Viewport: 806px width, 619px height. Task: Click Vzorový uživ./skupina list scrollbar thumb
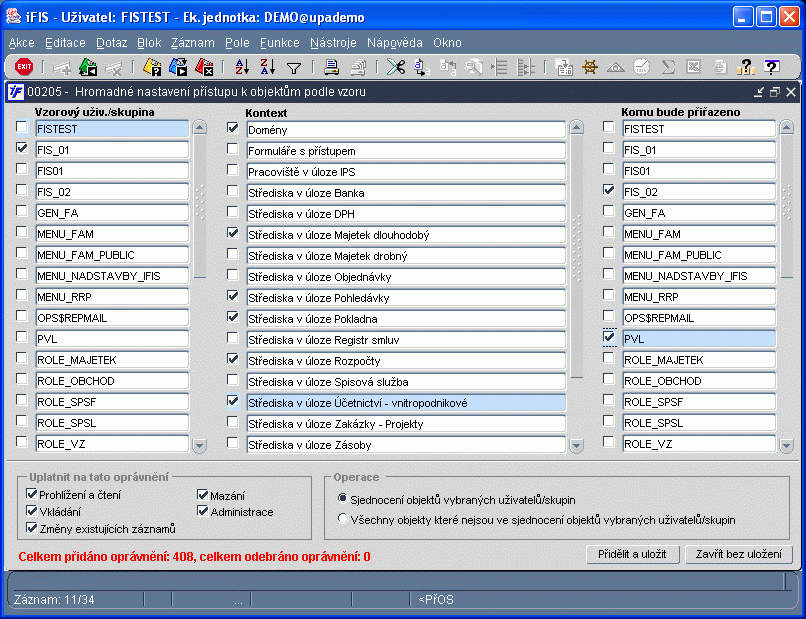point(199,206)
